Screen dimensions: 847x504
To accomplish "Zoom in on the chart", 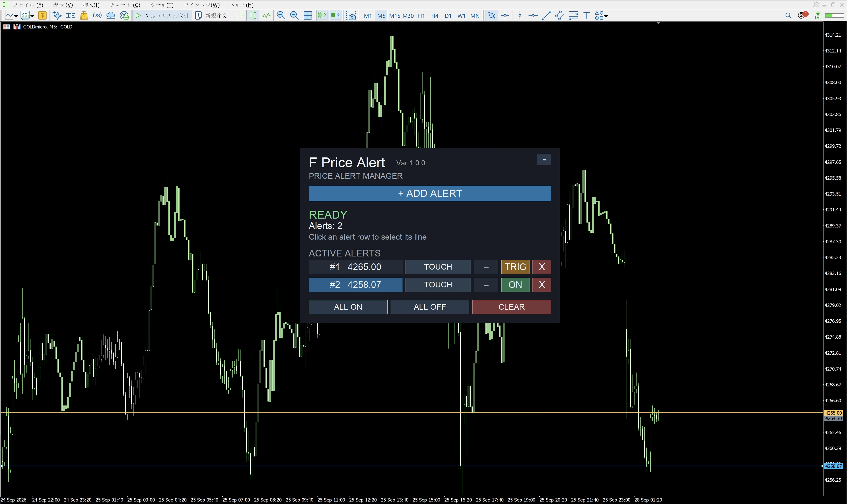I will click(281, 16).
